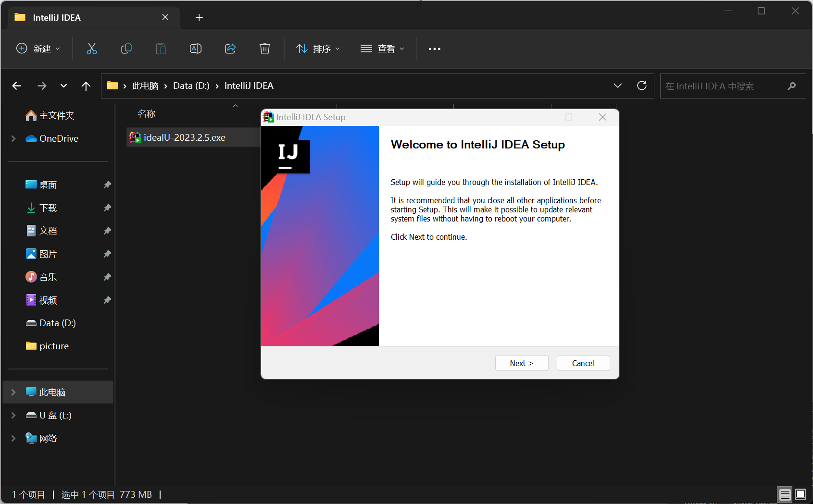Click the pin icon beside 桌面
813x504 pixels.
[107, 184]
